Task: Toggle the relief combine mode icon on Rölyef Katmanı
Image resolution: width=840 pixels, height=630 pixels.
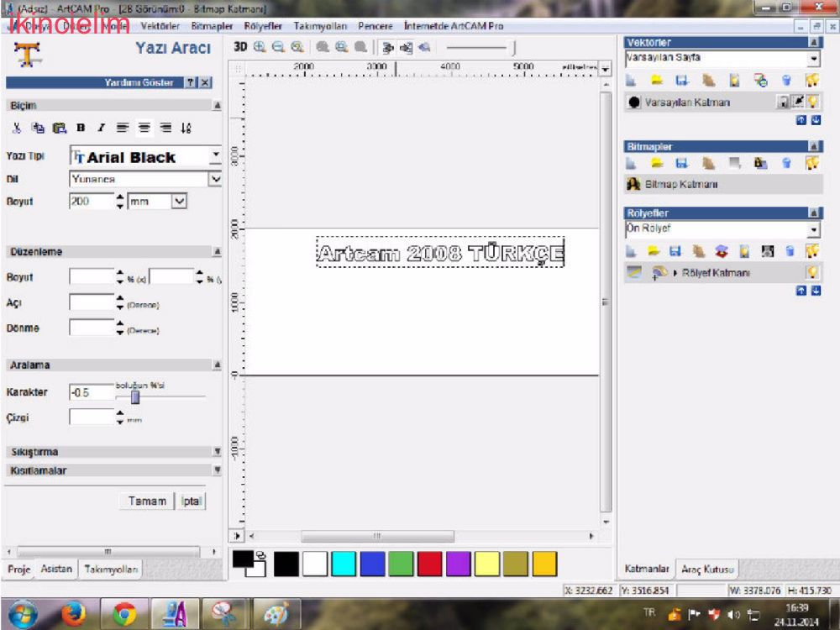Action: [x=659, y=273]
